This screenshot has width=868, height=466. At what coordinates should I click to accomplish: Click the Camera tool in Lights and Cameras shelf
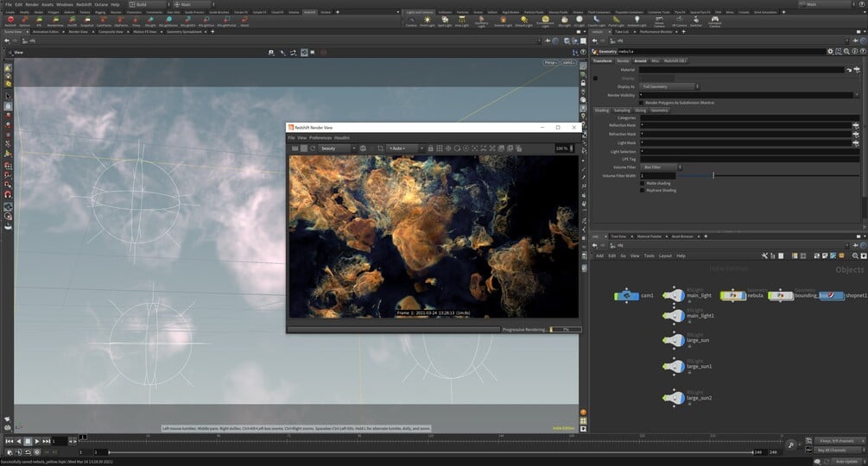[x=410, y=19]
